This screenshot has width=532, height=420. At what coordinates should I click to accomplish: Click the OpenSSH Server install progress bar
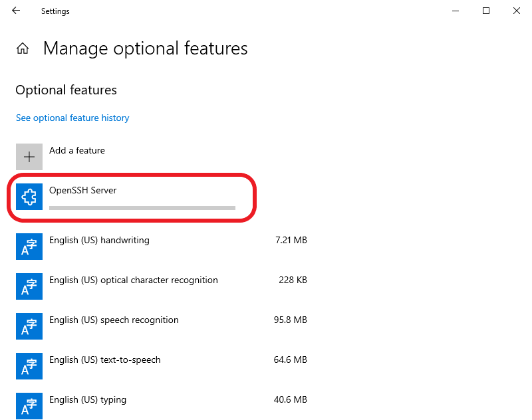point(142,208)
